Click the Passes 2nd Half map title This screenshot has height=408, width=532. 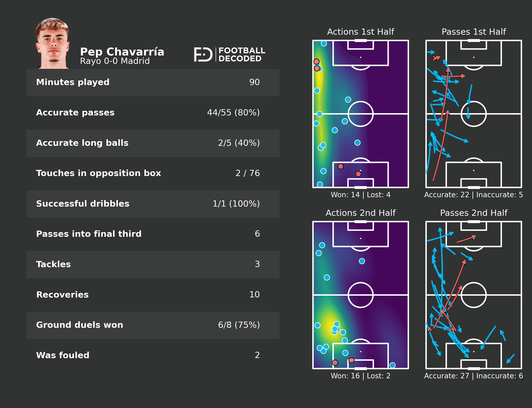(473, 213)
